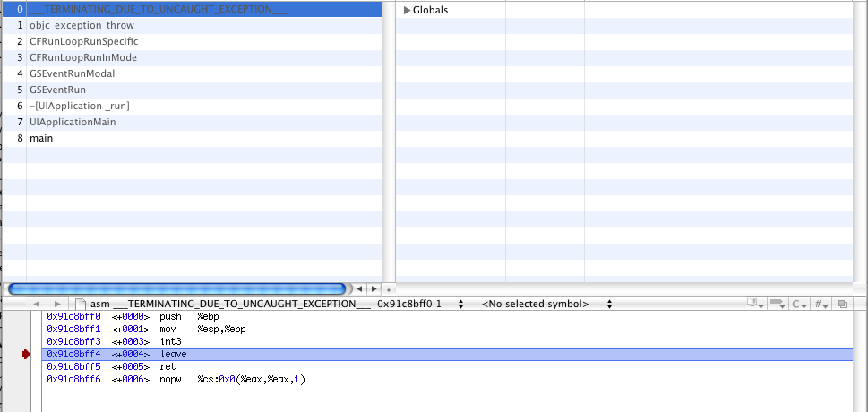
Task: Click the scrollbar right arrow button
Action: (374, 288)
